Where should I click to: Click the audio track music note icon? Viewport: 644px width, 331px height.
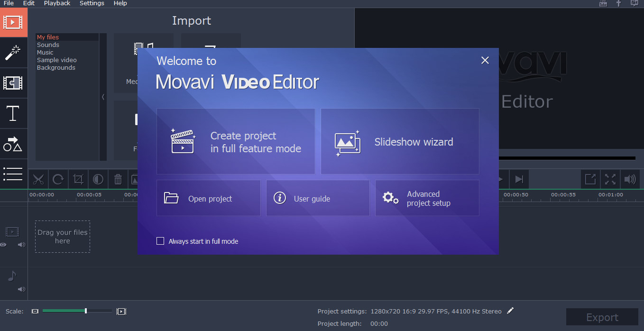pyautogui.click(x=12, y=276)
